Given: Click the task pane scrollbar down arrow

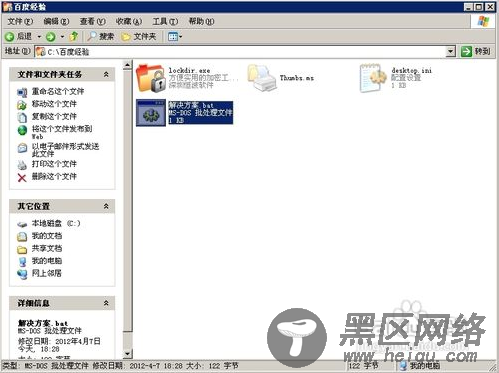Looking at the screenshot, I should point(127,353).
